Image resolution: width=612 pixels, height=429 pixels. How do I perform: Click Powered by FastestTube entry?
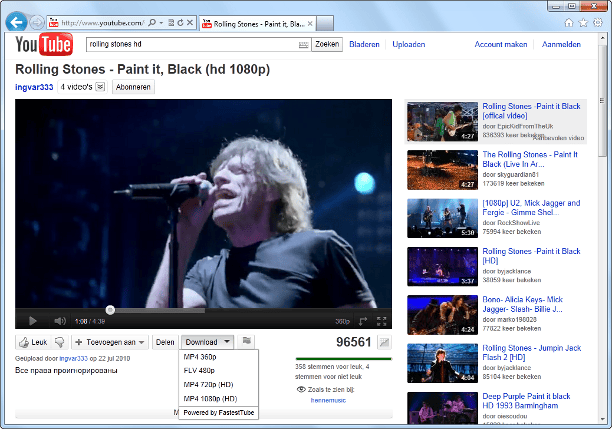[219, 413]
